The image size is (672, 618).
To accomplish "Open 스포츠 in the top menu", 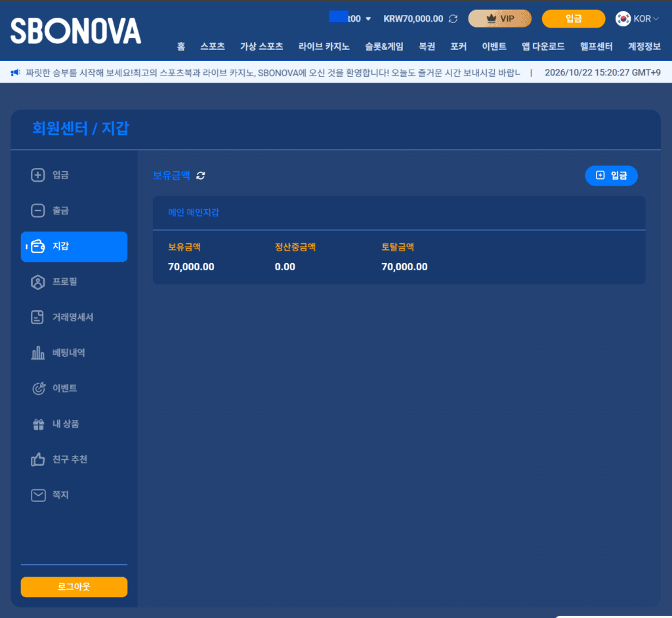I will coord(213,47).
